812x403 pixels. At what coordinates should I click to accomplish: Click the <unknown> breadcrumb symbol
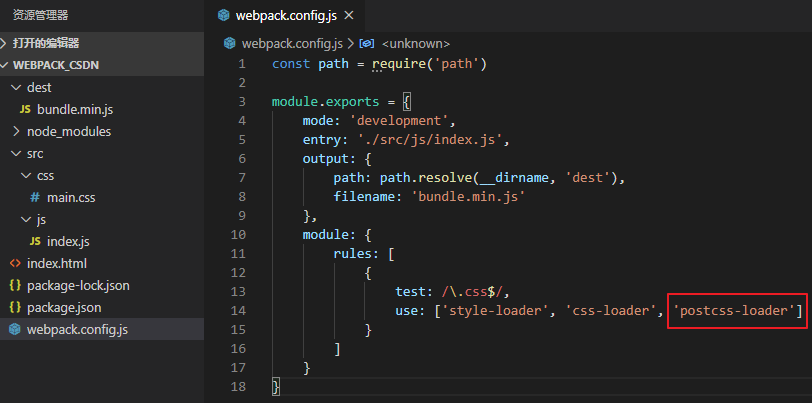click(416, 44)
